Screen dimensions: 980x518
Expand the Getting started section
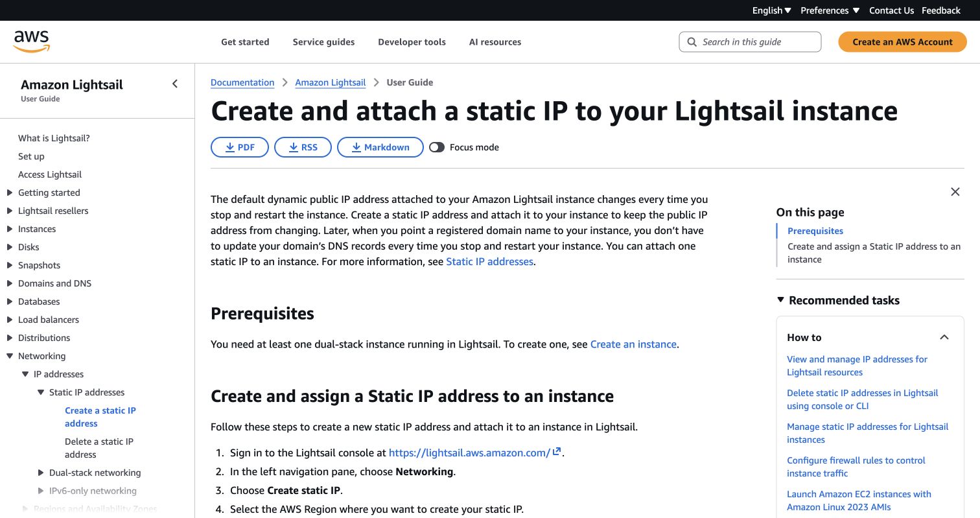pos(10,193)
